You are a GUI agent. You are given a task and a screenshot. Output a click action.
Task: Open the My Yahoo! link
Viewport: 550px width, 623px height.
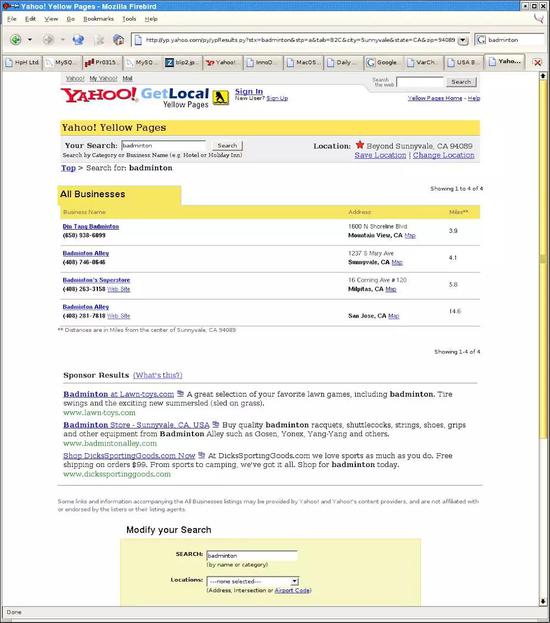tap(103, 78)
